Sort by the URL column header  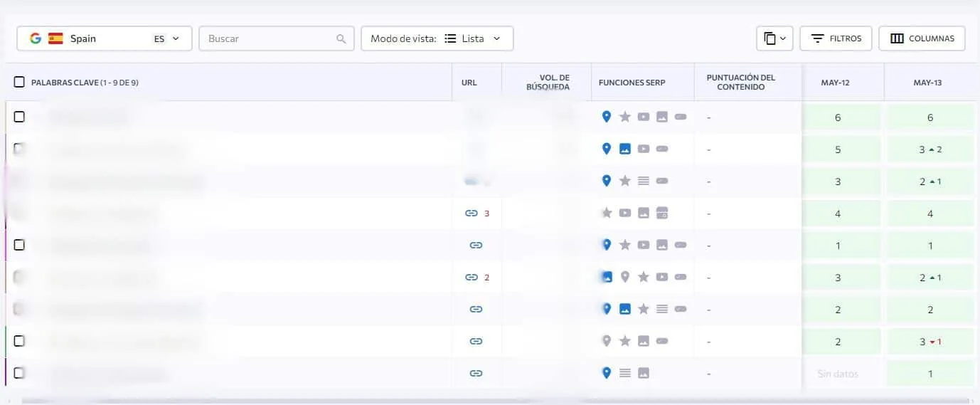pyautogui.click(x=469, y=83)
